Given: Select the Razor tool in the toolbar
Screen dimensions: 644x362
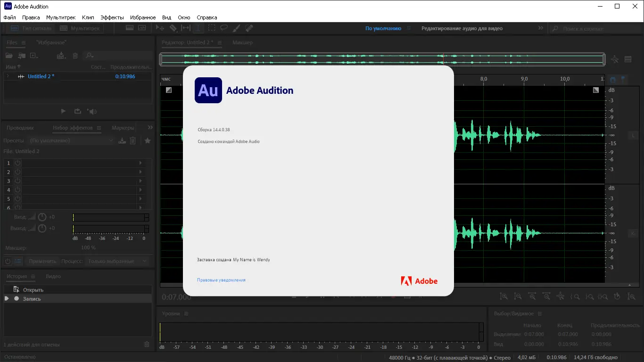Looking at the screenshot, I should click(x=173, y=28).
